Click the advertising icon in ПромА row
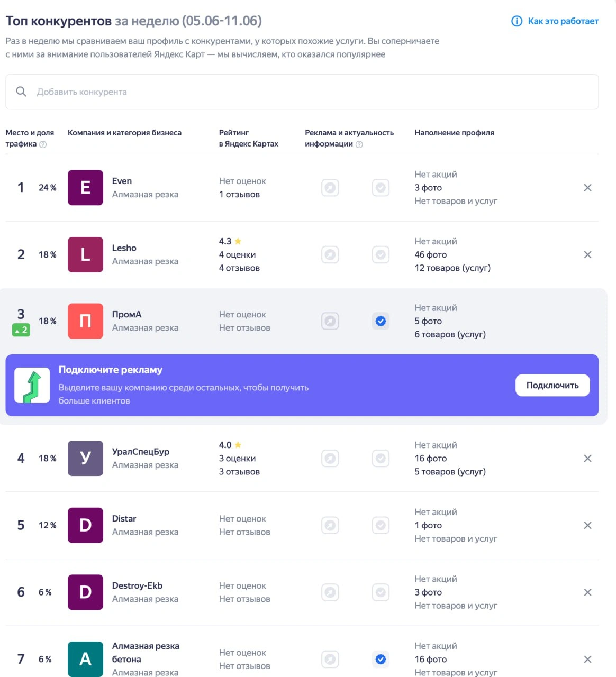 330,321
